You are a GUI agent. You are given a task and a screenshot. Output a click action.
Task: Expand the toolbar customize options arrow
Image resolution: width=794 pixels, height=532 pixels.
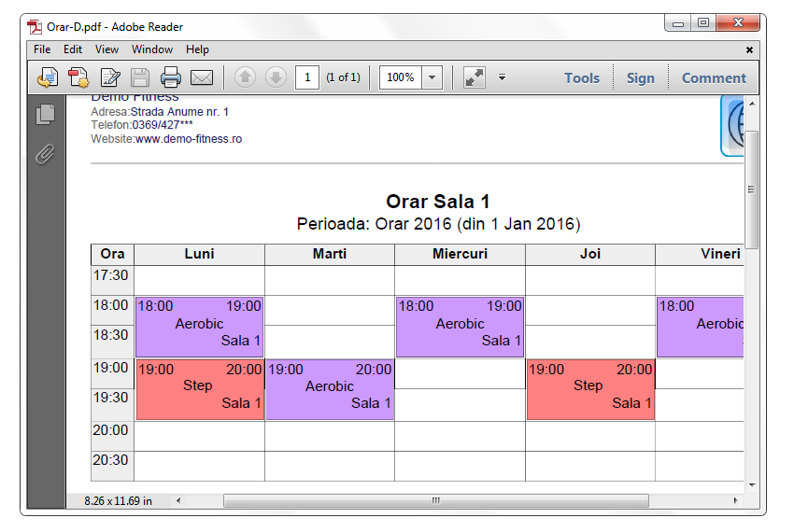[502, 77]
